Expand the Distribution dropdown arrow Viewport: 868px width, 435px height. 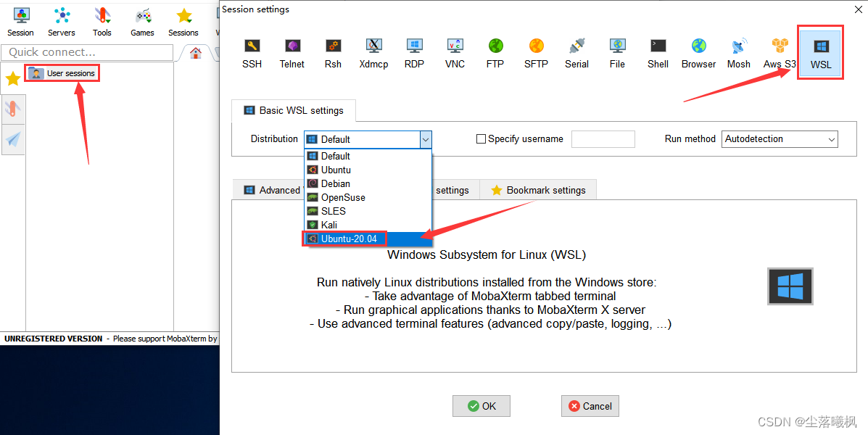(425, 139)
